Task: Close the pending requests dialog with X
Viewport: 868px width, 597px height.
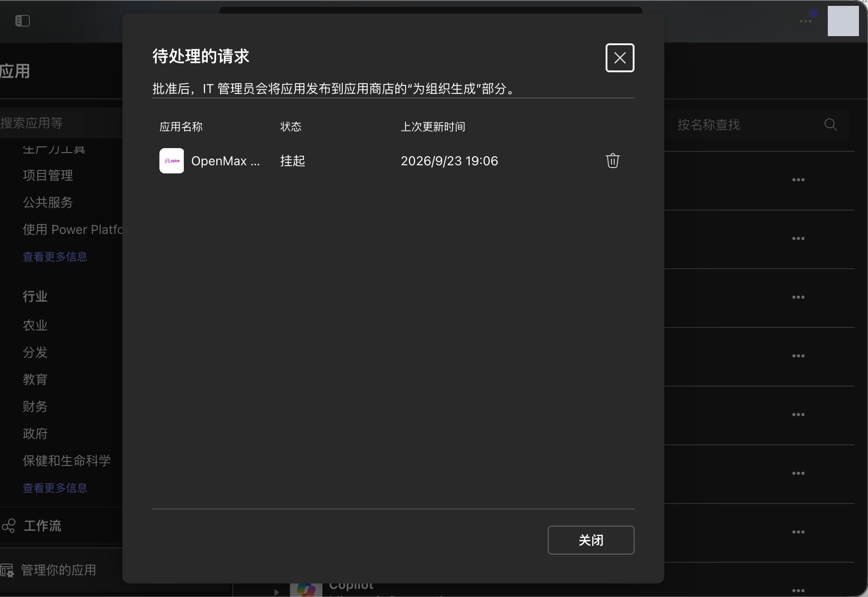Action: coord(620,58)
